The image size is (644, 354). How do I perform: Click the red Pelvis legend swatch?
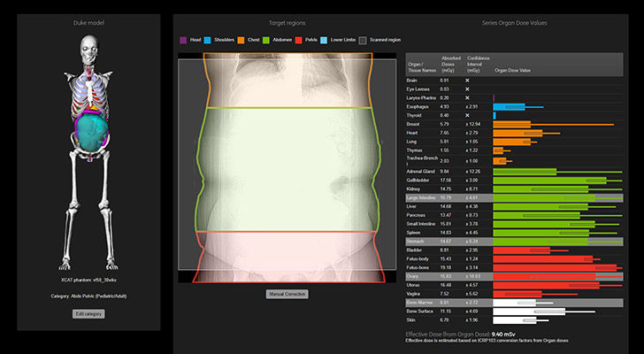[299, 40]
